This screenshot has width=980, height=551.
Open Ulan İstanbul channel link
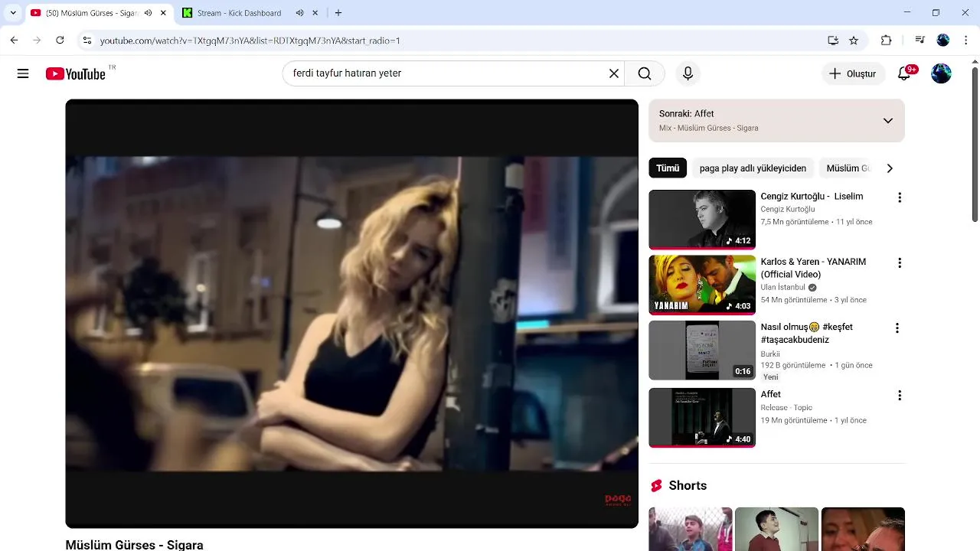coord(782,288)
